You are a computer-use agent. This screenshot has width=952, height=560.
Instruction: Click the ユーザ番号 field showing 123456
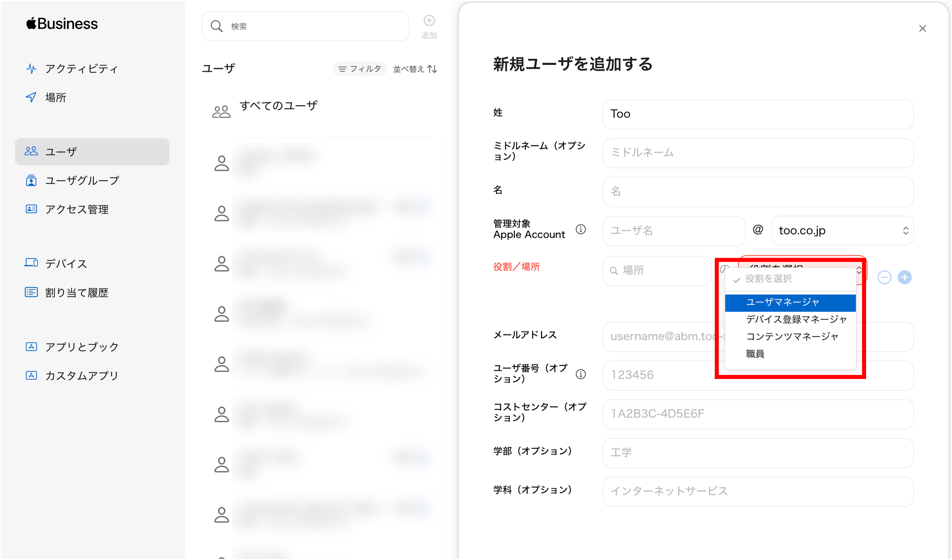coord(758,375)
